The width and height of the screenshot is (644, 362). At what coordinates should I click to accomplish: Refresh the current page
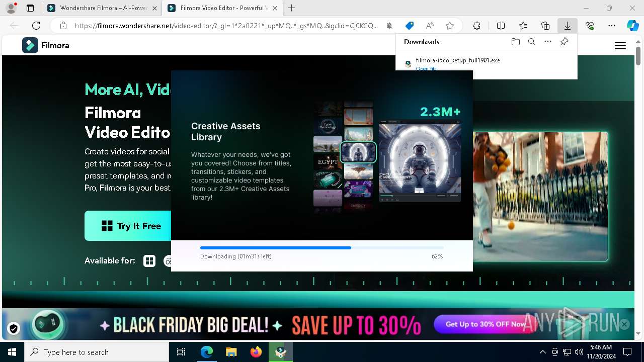pyautogui.click(x=36, y=26)
